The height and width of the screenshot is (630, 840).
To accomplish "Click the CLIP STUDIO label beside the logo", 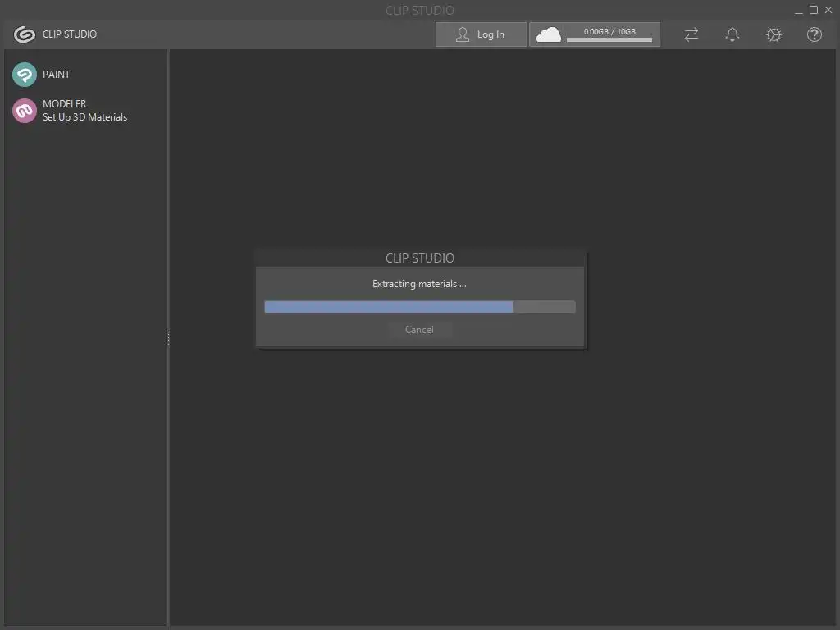I will (x=70, y=34).
